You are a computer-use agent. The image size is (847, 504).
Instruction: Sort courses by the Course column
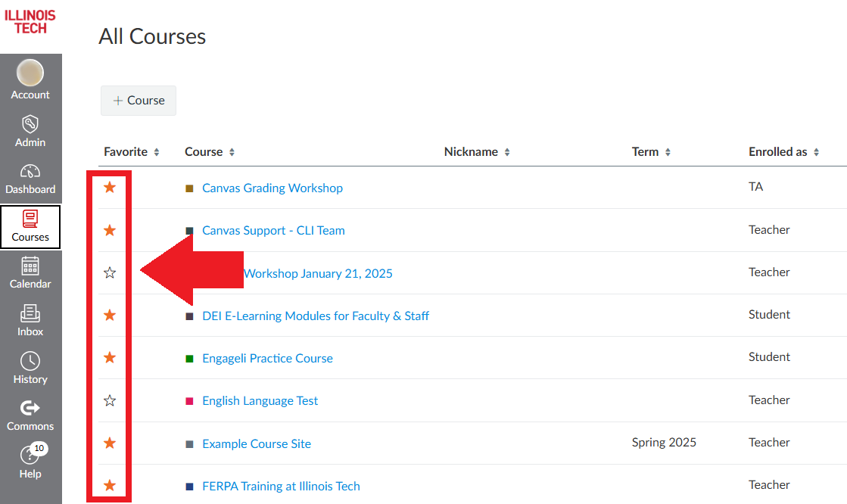210,151
